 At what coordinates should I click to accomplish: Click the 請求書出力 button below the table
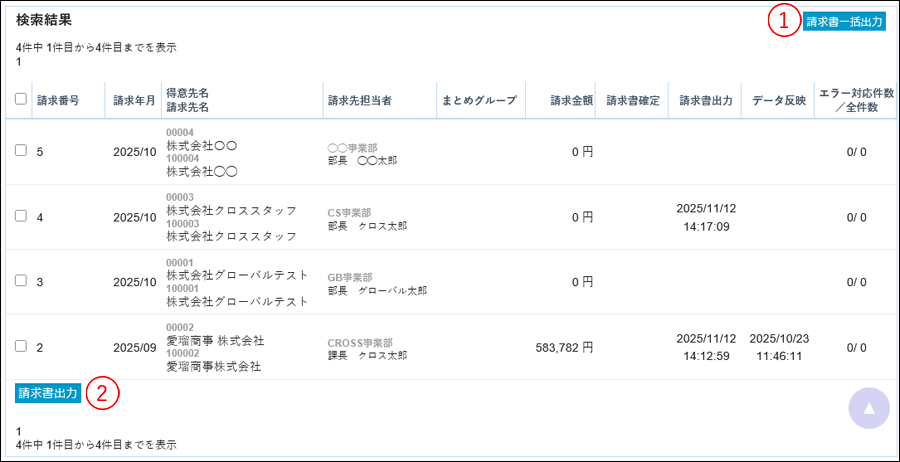[48, 393]
